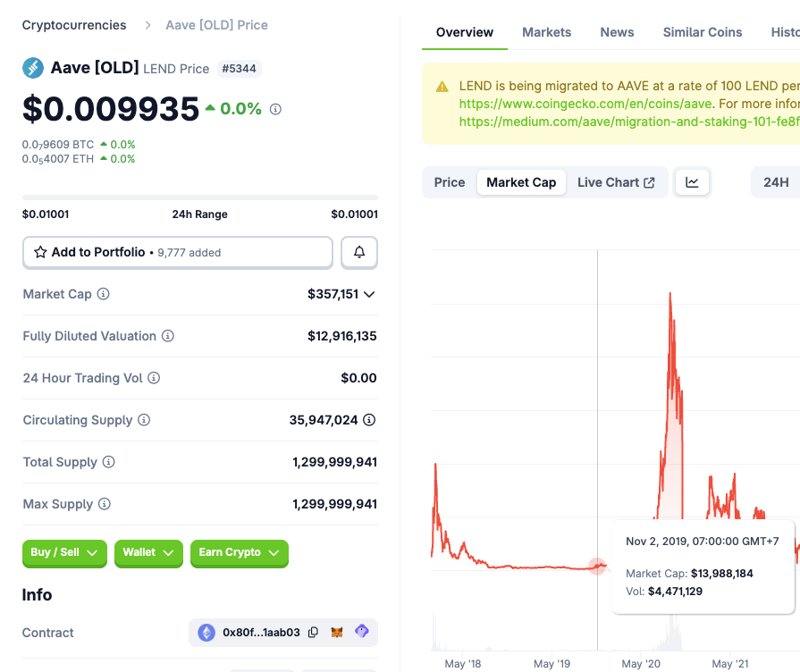Open the coingecko.com/en/coins/aave link
Viewport: 800px width, 672px height.
click(585, 104)
